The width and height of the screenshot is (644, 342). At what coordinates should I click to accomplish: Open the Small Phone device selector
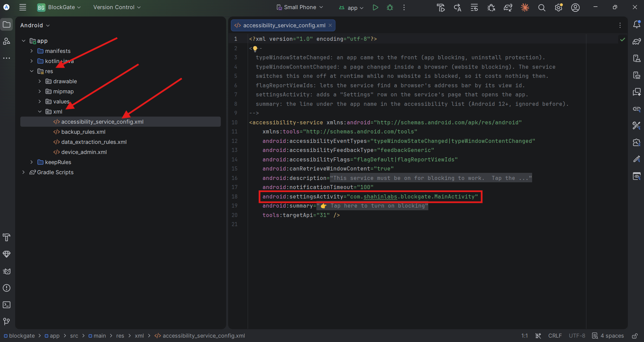[x=300, y=7]
